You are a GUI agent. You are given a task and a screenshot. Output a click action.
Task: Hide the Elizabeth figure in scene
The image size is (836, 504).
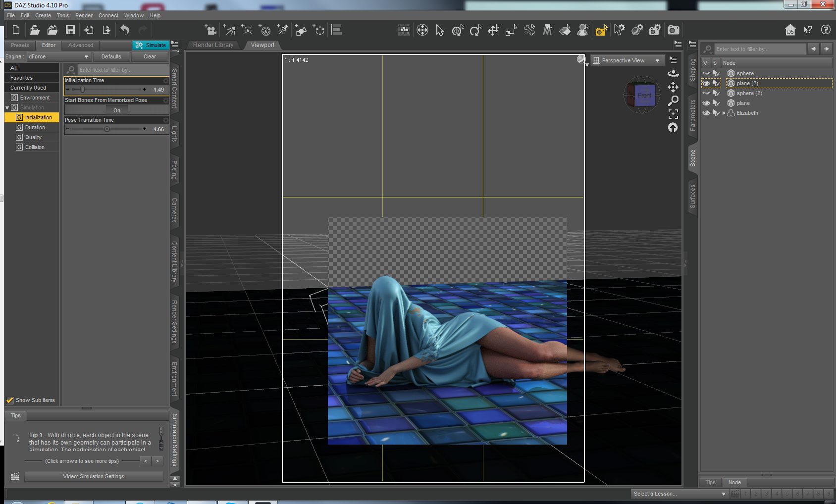tap(706, 113)
